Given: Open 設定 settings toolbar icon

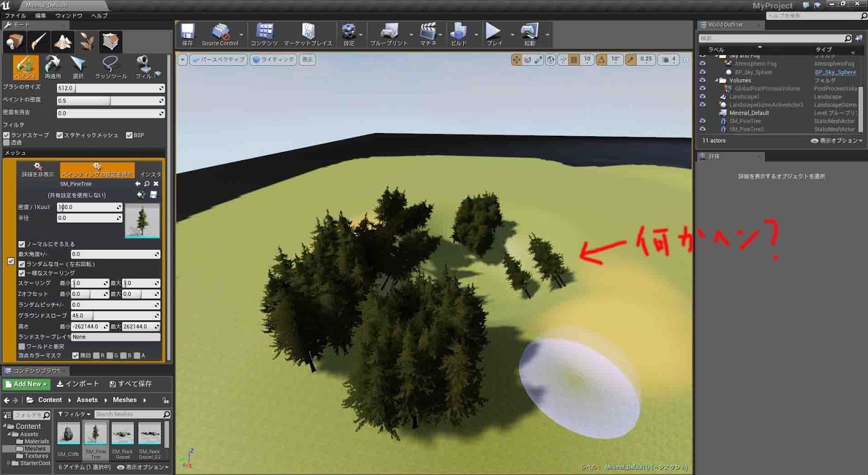Looking at the screenshot, I should (349, 35).
